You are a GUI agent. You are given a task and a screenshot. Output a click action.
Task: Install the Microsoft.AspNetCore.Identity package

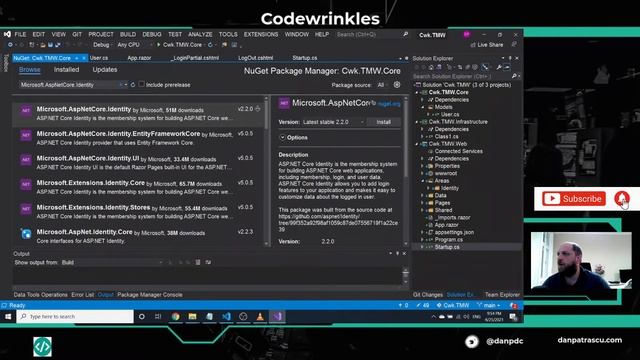(383, 122)
